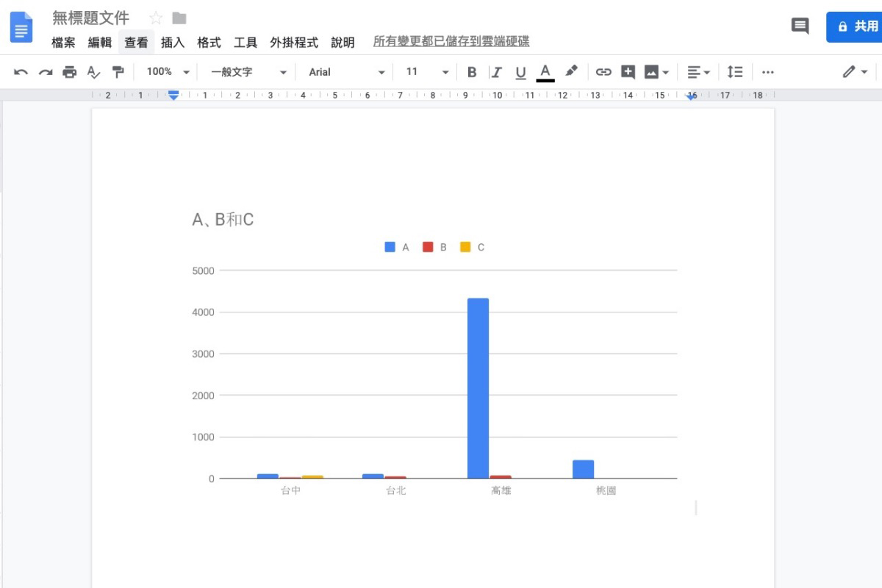Toggle italic formatting

click(498, 71)
